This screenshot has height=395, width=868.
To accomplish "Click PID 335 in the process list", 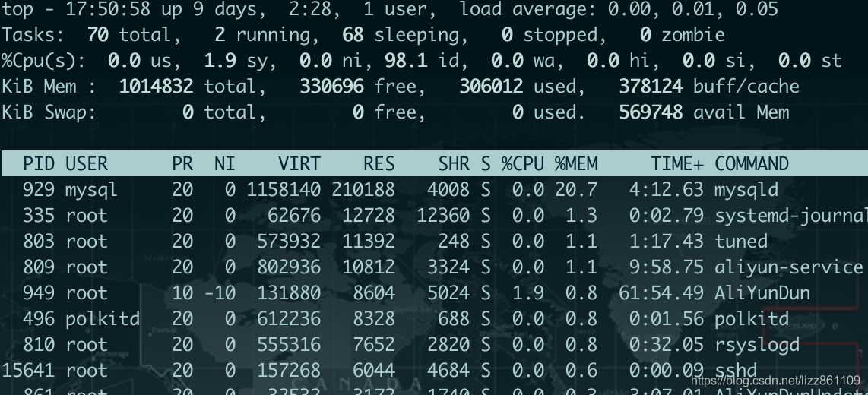I will 39,216.
